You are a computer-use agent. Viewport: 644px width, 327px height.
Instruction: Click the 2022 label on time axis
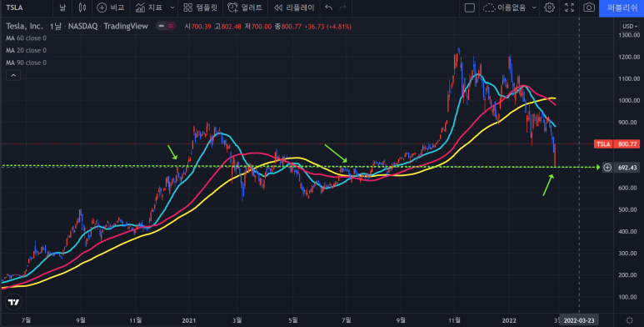pos(509,320)
